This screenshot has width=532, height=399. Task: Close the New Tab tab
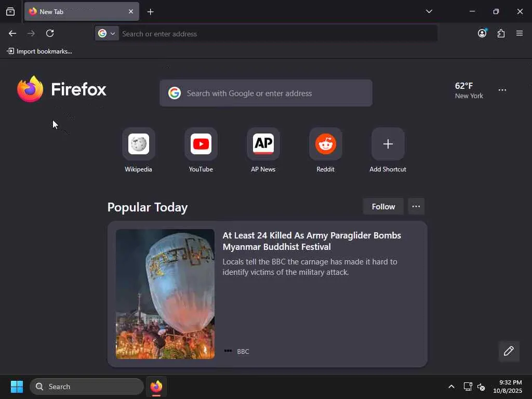131,11
